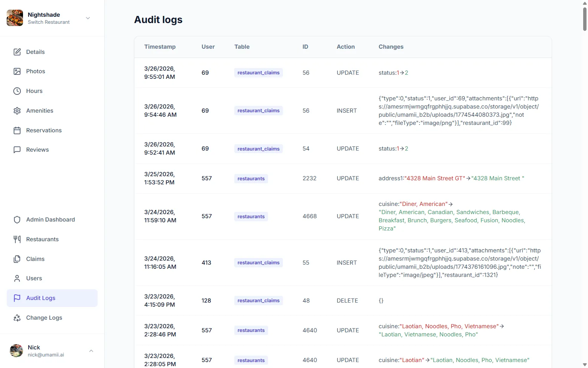Click the Claims documents icon

[17, 259]
